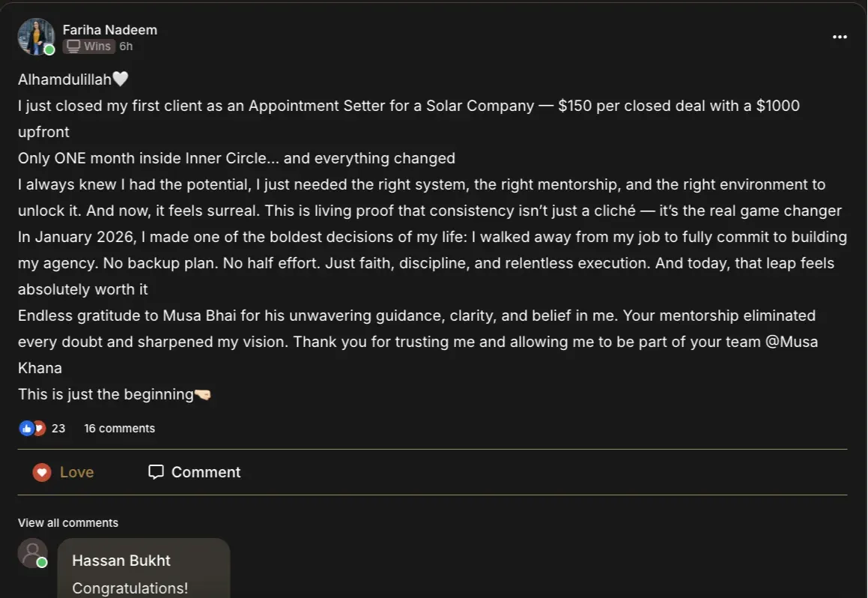
Task: Click the @Musa mention in the post
Action: (793, 342)
